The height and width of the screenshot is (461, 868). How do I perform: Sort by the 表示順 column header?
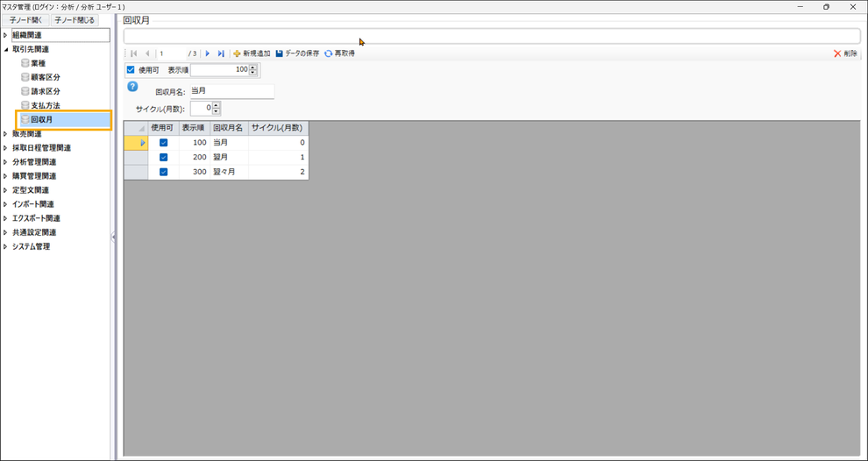(x=195, y=128)
